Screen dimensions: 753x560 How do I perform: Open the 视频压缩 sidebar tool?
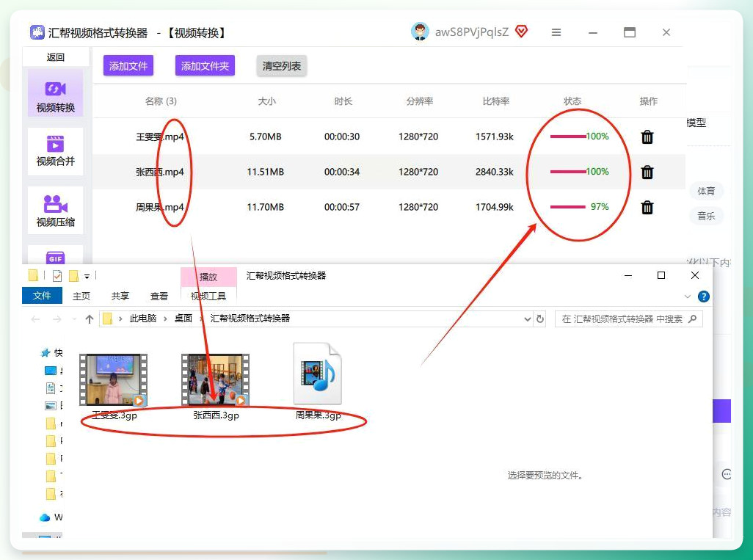pos(55,211)
